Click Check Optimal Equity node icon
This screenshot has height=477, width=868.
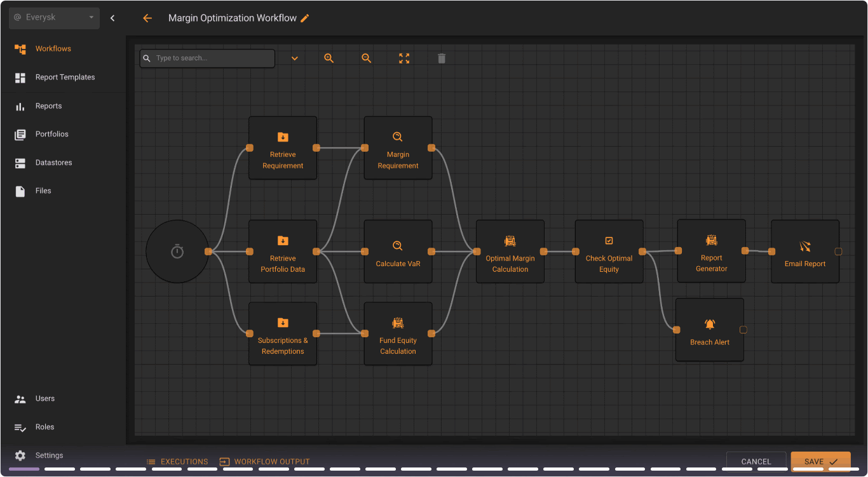(609, 241)
